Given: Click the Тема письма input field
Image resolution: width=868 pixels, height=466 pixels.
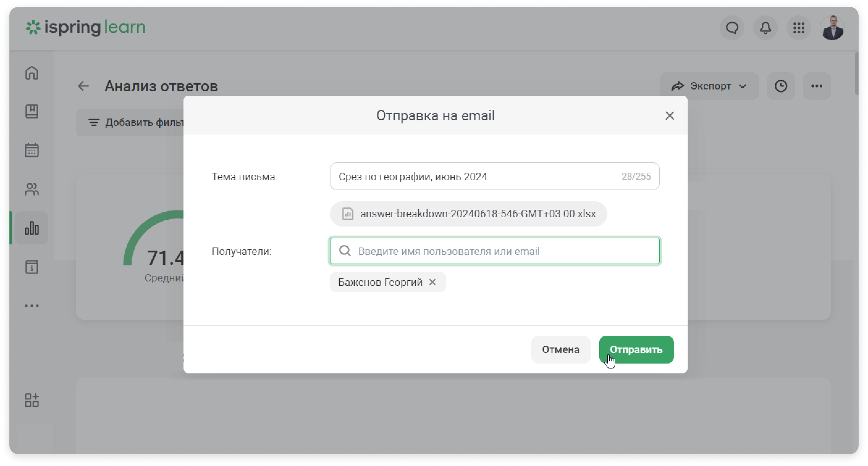Looking at the screenshot, I should point(494,177).
